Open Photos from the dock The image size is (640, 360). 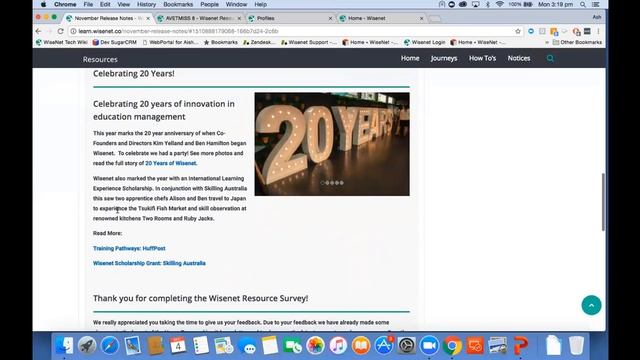pyautogui.click(x=315, y=345)
